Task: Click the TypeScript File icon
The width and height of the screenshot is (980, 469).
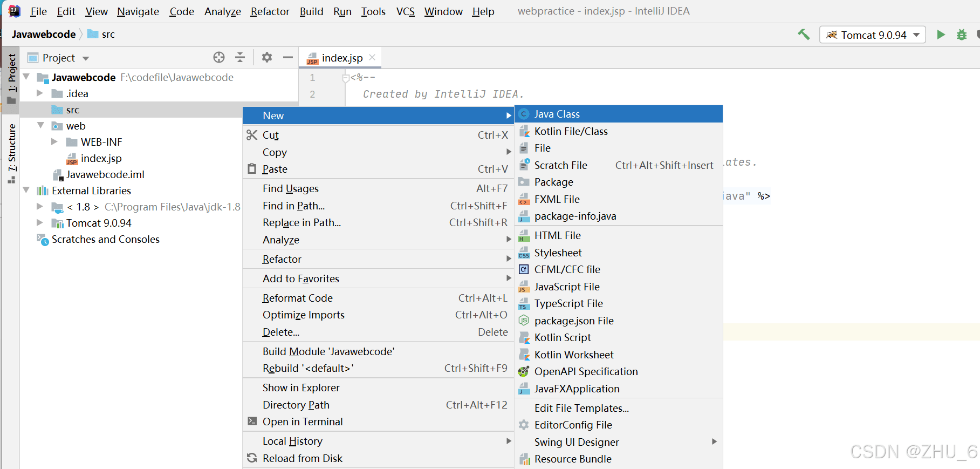Action: coord(524,303)
